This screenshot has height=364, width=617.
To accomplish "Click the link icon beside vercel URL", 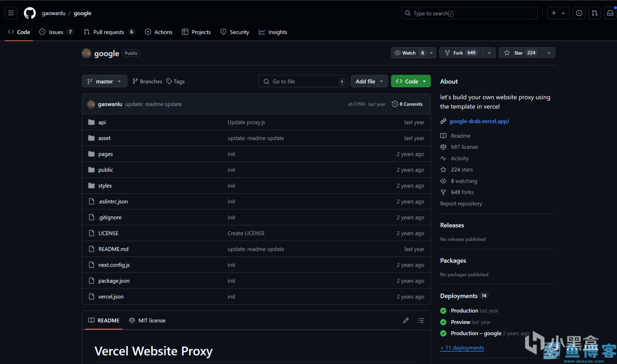I will 443,121.
